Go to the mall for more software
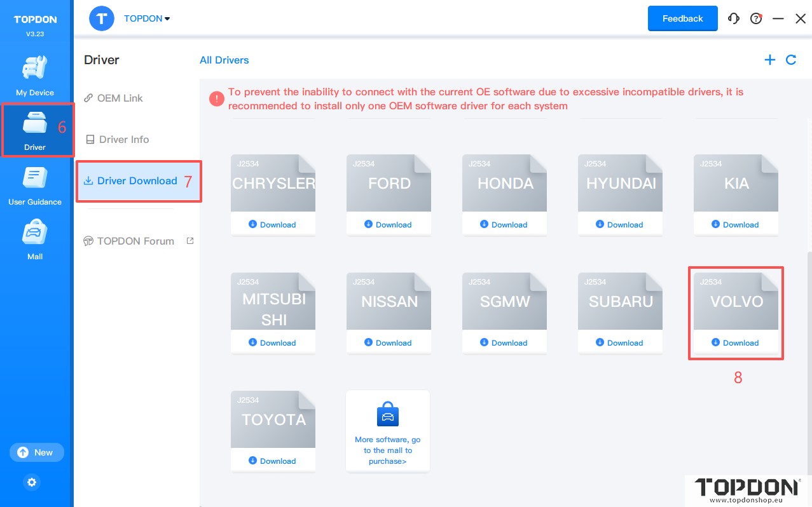812x507 pixels. point(388,431)
